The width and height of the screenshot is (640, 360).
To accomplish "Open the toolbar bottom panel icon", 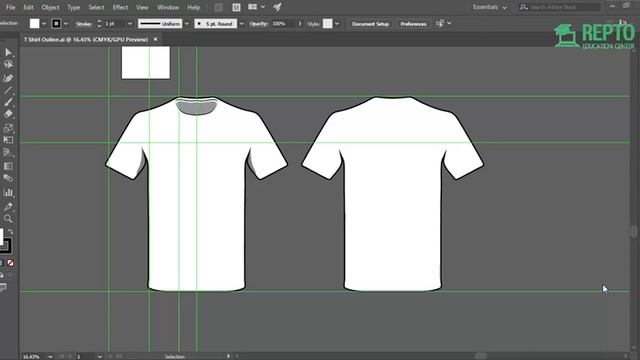I will pyautogui.click(x=3, y=287).
